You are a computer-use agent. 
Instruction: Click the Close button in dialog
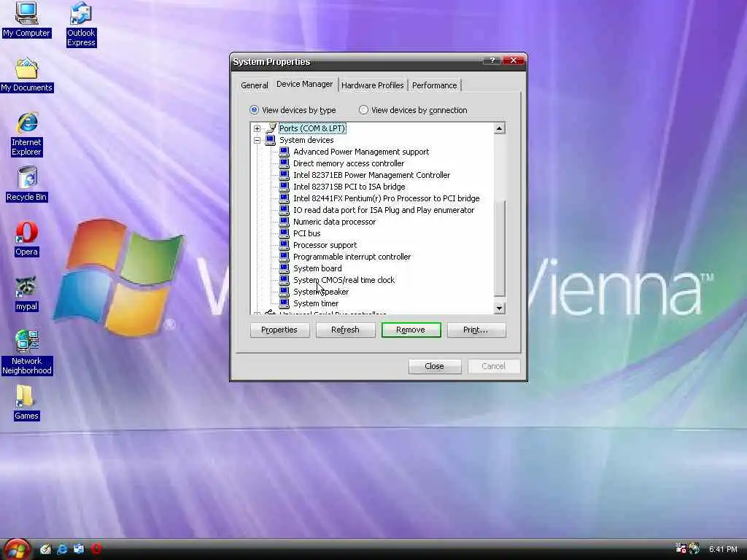435,366
